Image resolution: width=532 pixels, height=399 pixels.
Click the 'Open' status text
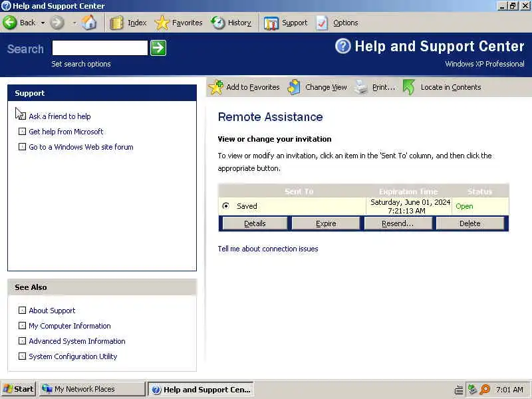point(464,206)
